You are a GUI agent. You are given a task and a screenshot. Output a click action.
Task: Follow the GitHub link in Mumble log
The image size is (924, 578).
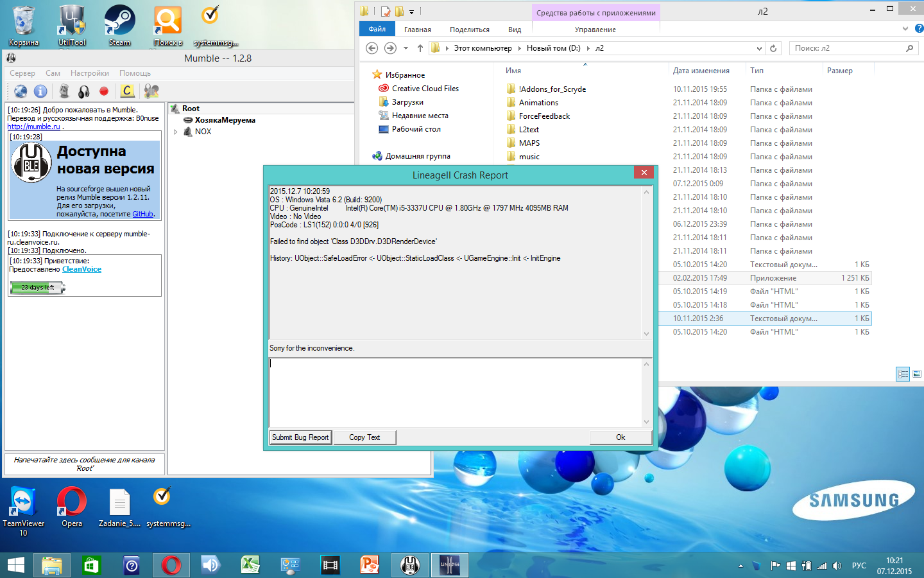(142, 214)
